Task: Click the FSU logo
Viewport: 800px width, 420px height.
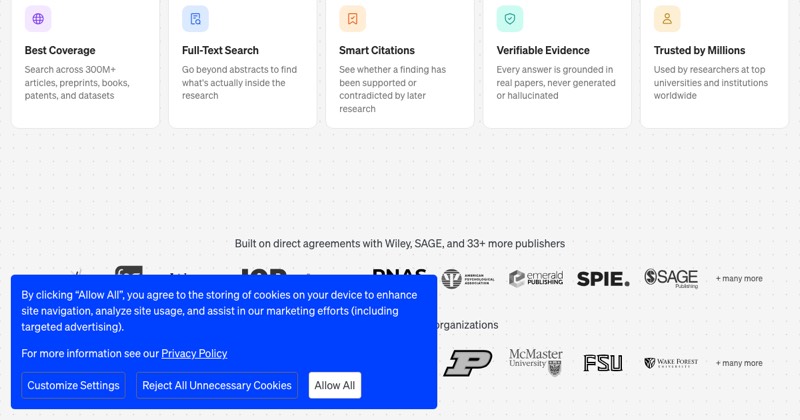Action: [x=603, y=363]
